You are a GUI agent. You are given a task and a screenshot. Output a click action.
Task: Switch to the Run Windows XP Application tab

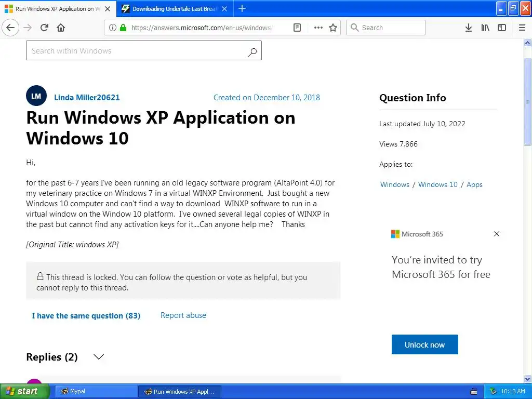pyautogui.click(x=58, y=9)
